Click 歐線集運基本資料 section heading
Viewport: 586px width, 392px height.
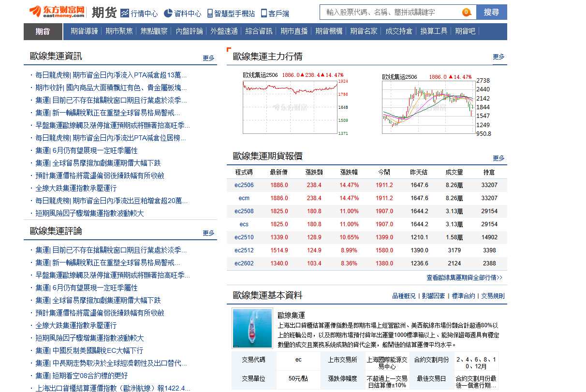267,295
